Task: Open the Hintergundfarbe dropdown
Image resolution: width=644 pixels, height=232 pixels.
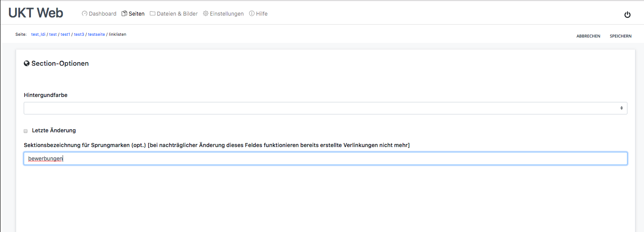Action: [x=325, y=108]
